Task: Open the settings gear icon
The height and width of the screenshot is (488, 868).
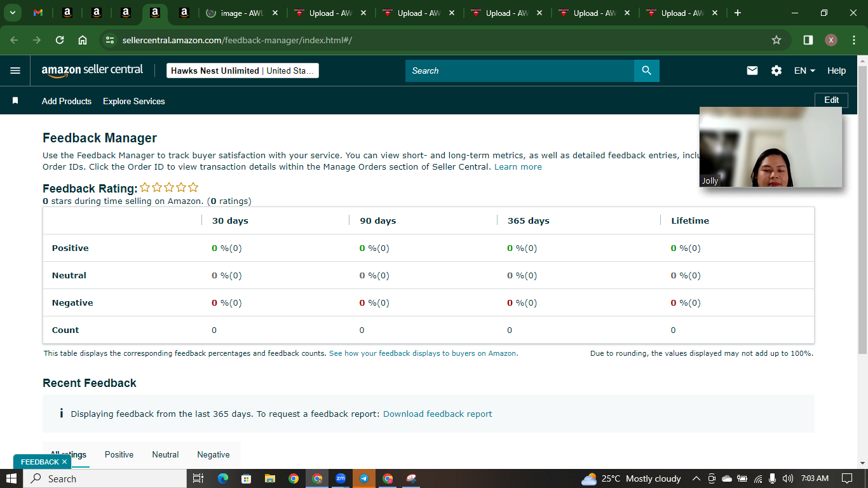Action: tap(776, 71)
